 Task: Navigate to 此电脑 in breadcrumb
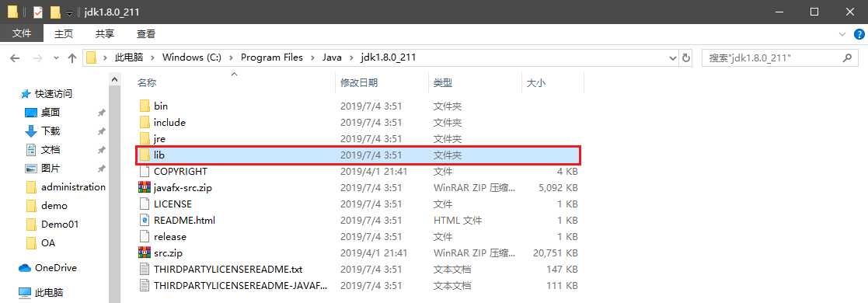(x=128, y=57)
